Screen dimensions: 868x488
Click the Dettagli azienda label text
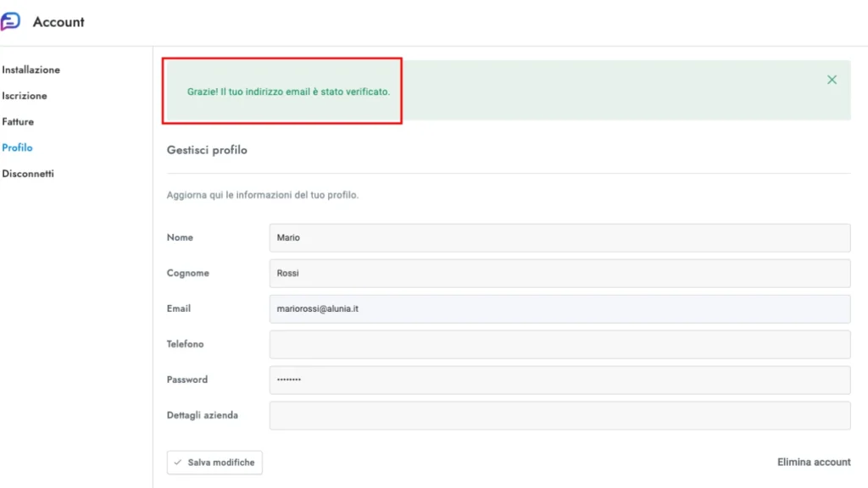coord(202,415)
